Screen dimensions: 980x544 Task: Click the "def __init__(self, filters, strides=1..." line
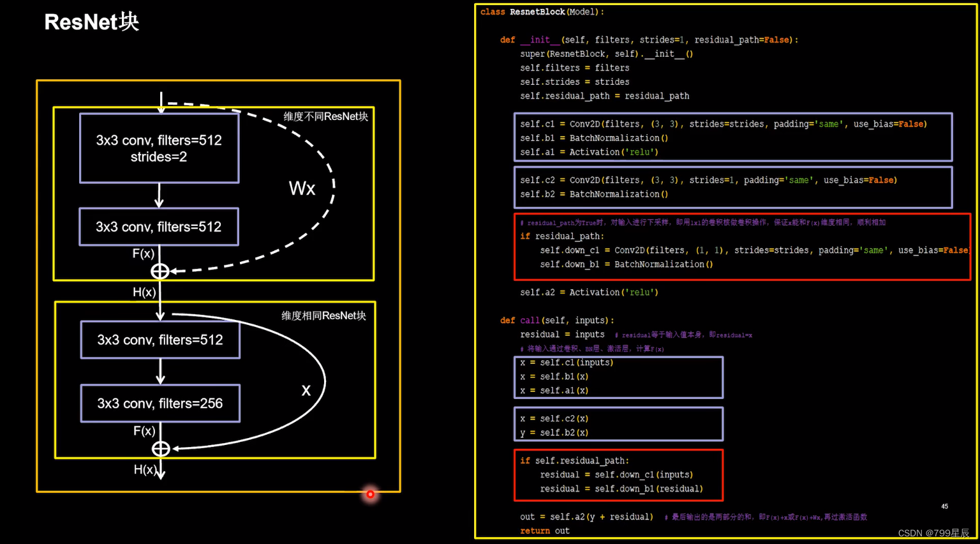649,40
